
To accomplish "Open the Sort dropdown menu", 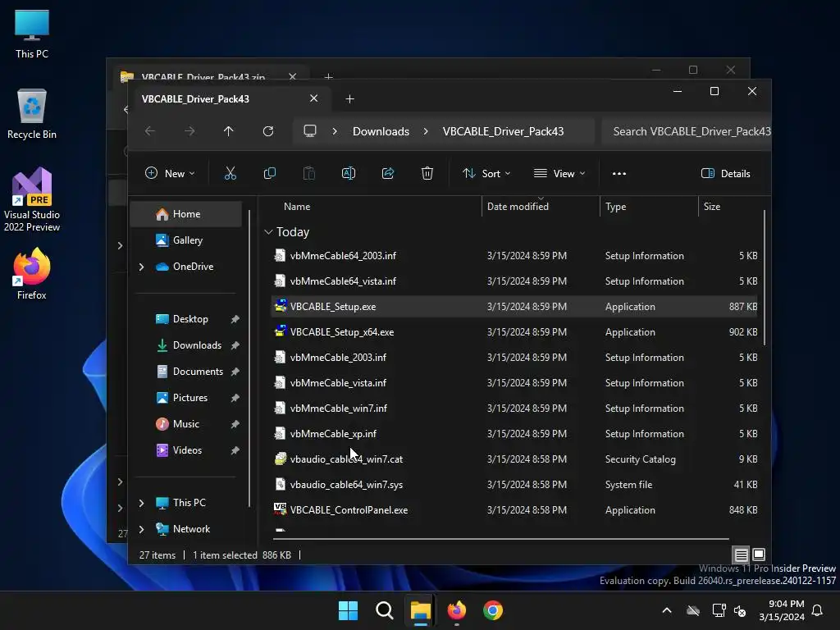I will [486, 174].
